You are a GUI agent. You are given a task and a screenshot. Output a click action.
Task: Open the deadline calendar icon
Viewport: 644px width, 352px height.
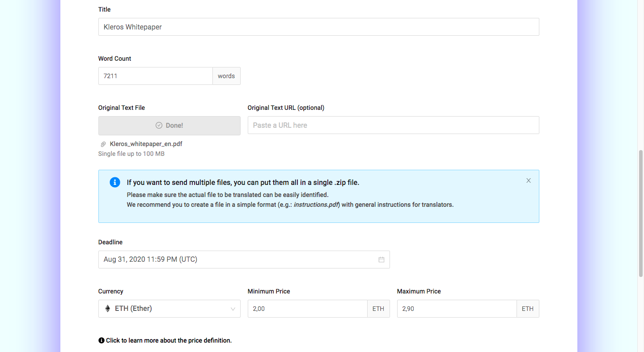(381, 260)
